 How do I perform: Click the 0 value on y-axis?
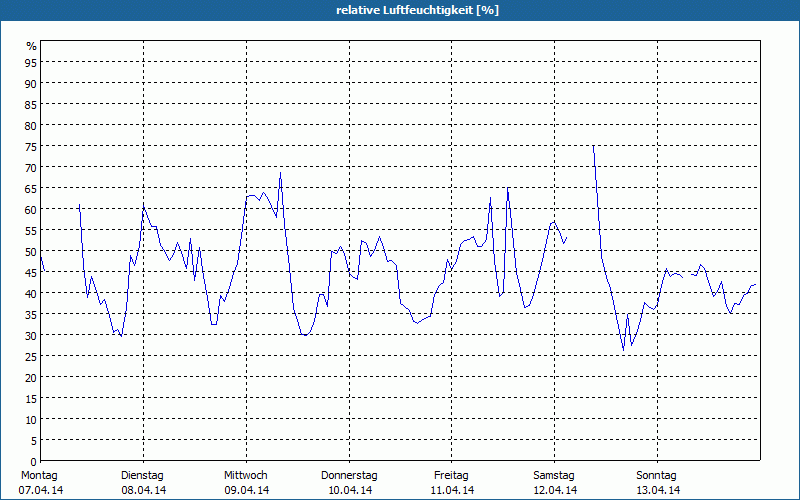(x=34, y=462)
